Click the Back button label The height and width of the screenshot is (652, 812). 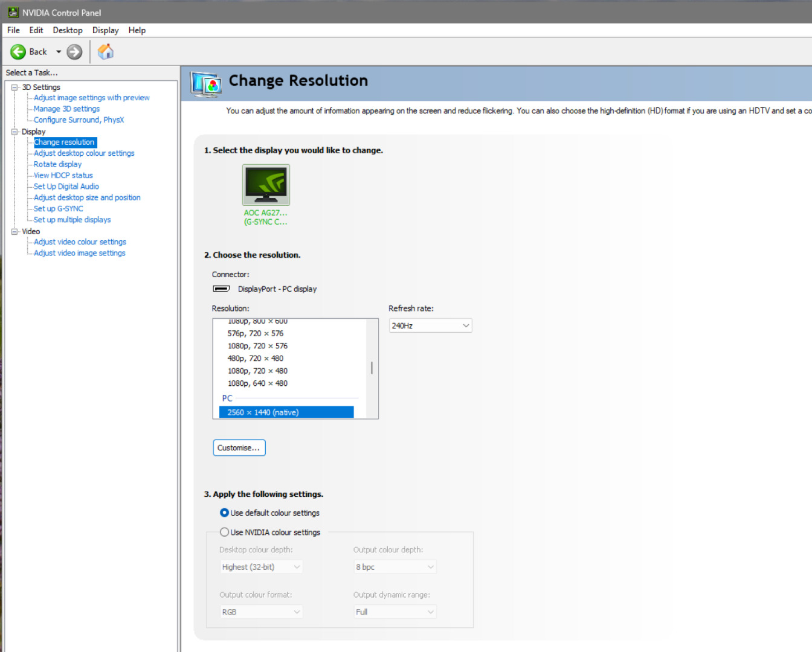[38, 52]
